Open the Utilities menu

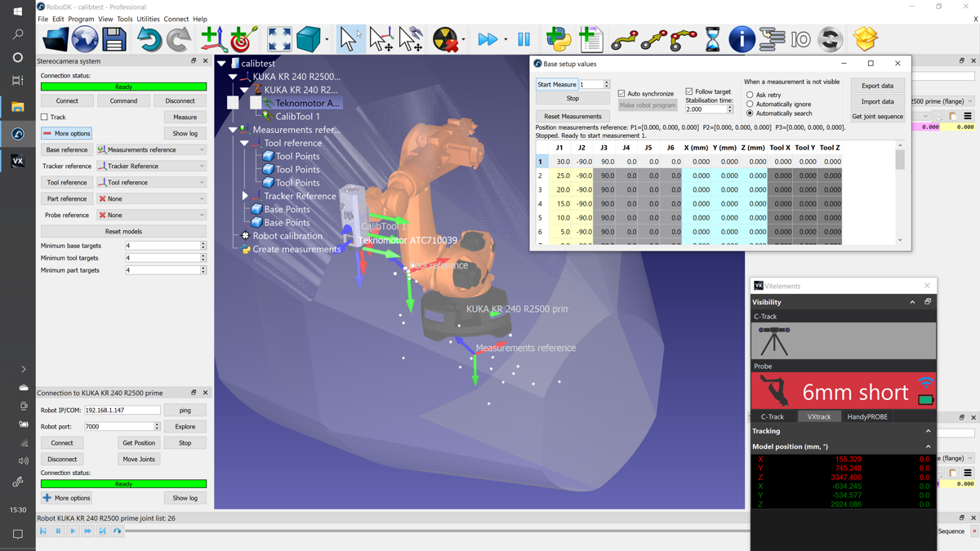coord(148,19)
